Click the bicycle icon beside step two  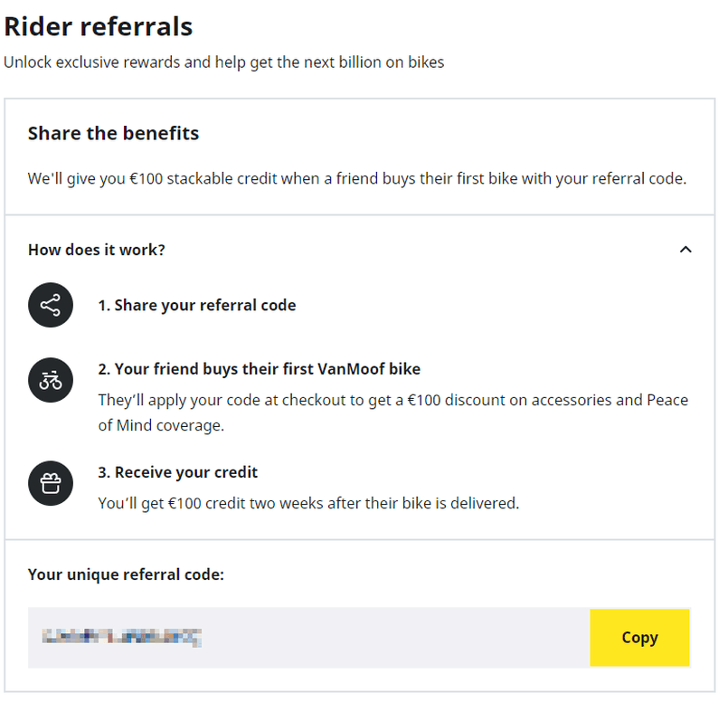(x=51, y=380)
